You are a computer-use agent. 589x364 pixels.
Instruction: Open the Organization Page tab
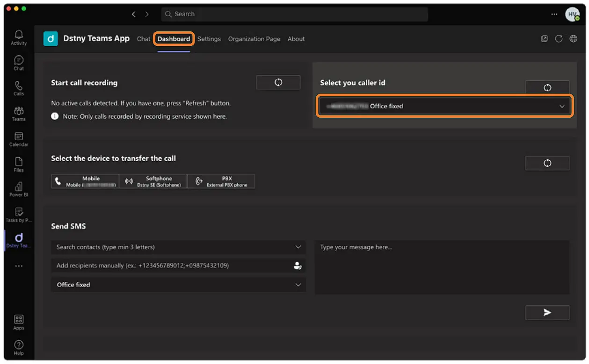click(254, 39)
